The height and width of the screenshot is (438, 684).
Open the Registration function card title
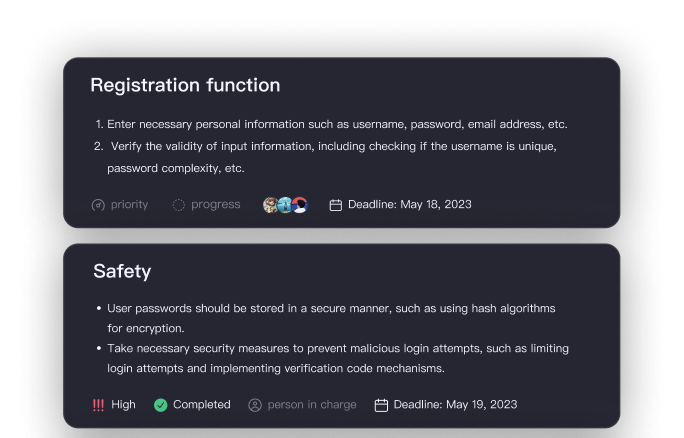[x=185, y=85]
